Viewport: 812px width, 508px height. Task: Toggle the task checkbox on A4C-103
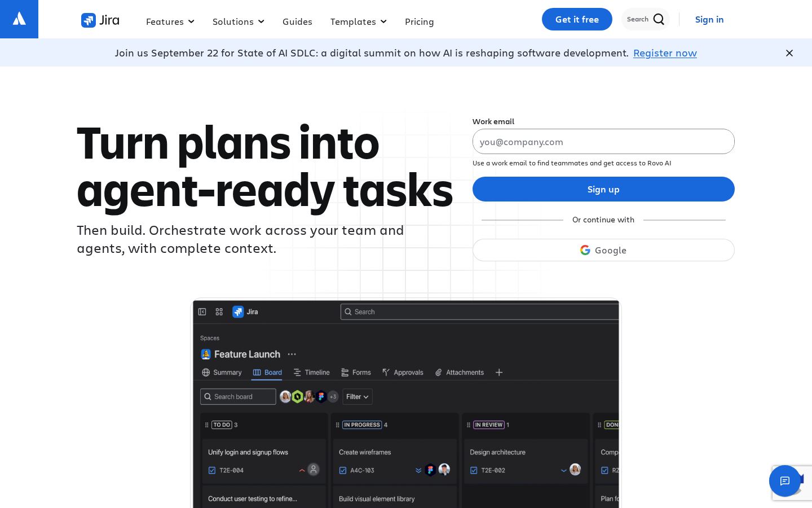click(x=343, y=470)
